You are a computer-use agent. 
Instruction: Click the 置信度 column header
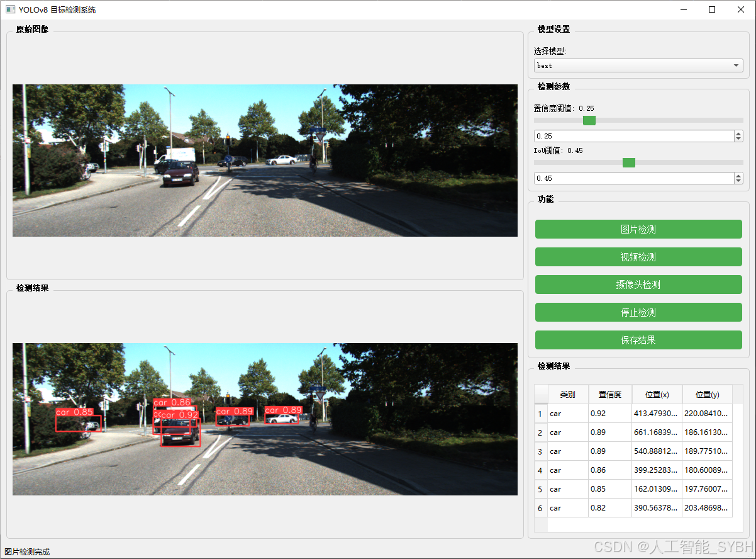[609, 395]
